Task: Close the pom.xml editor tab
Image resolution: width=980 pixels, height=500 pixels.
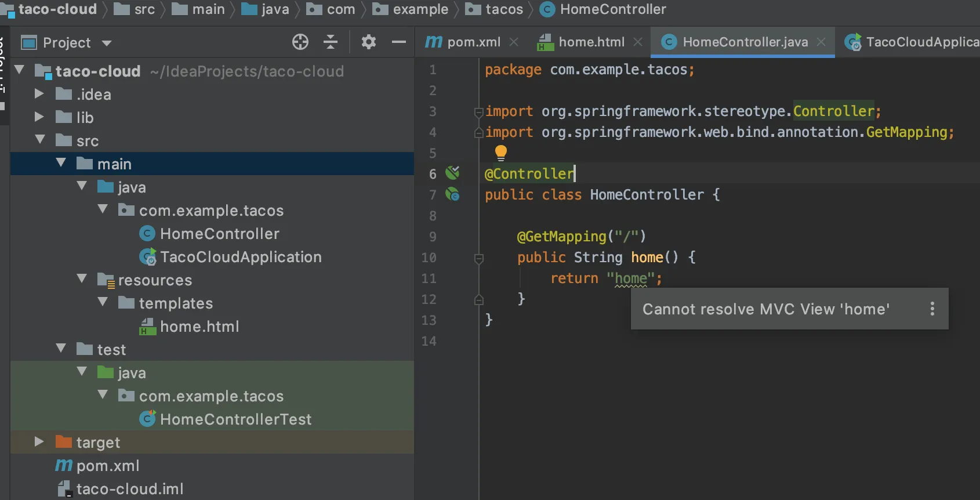Action: [514, 42]
